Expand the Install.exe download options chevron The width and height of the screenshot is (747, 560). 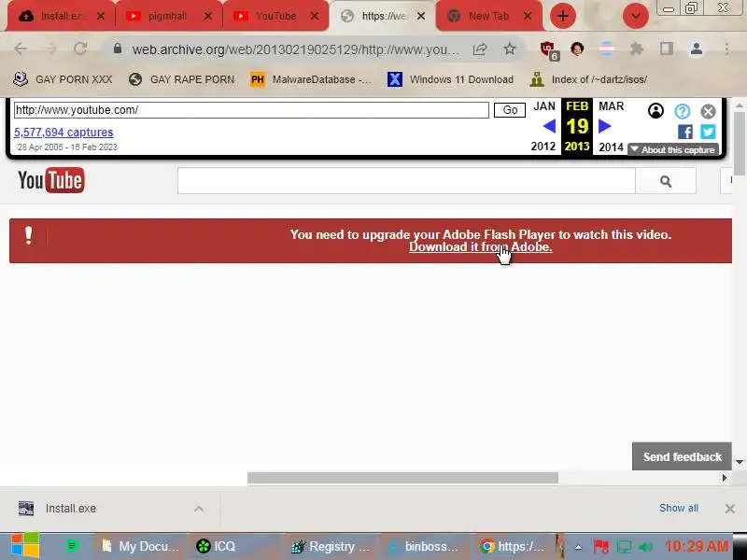[x=199, y=509]
